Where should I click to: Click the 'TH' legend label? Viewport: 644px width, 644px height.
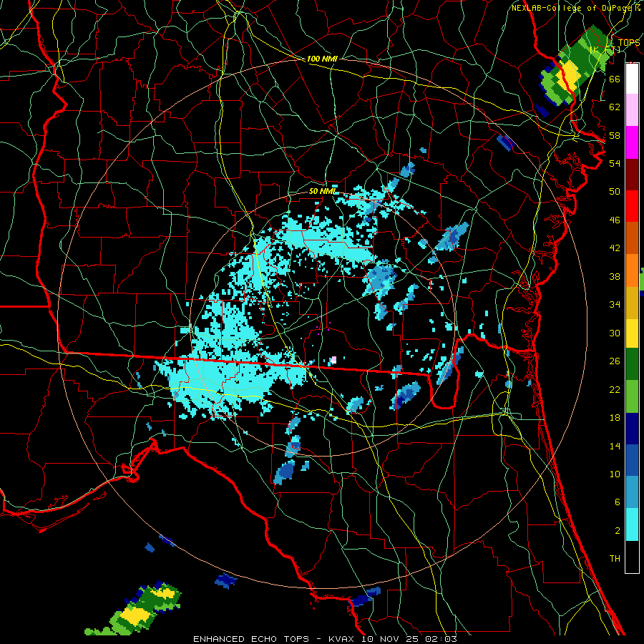coord(615,559)
